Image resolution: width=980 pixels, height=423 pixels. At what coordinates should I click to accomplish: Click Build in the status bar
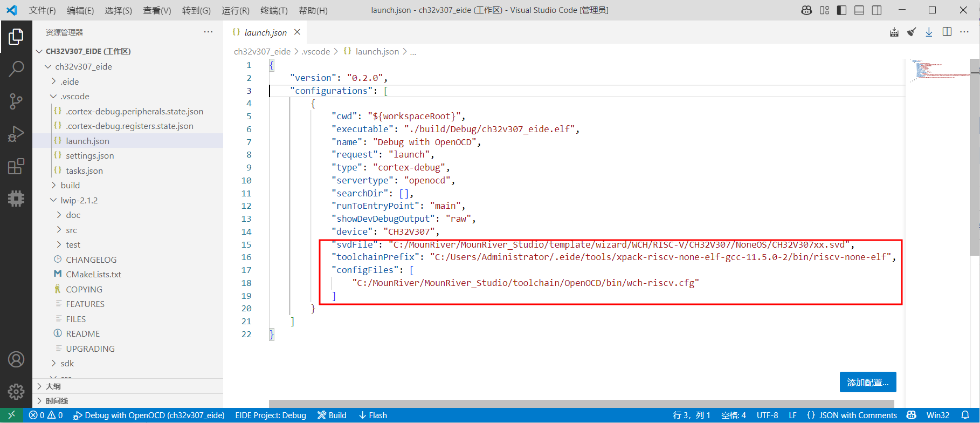click(332, 415)
